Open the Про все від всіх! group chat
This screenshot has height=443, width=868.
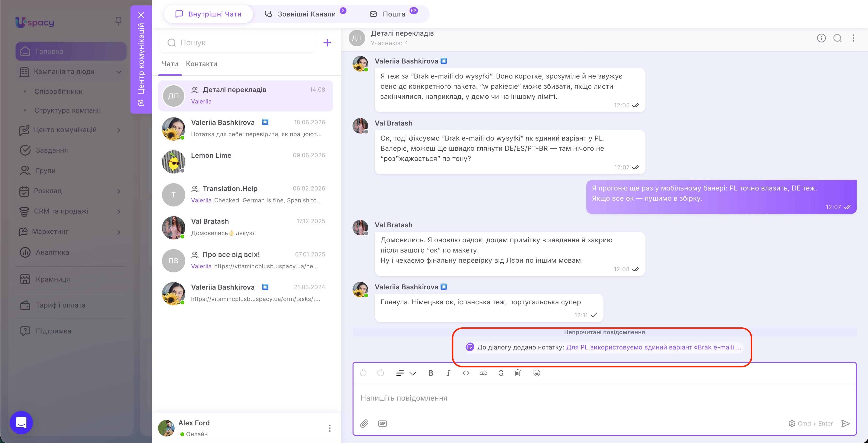245,261
